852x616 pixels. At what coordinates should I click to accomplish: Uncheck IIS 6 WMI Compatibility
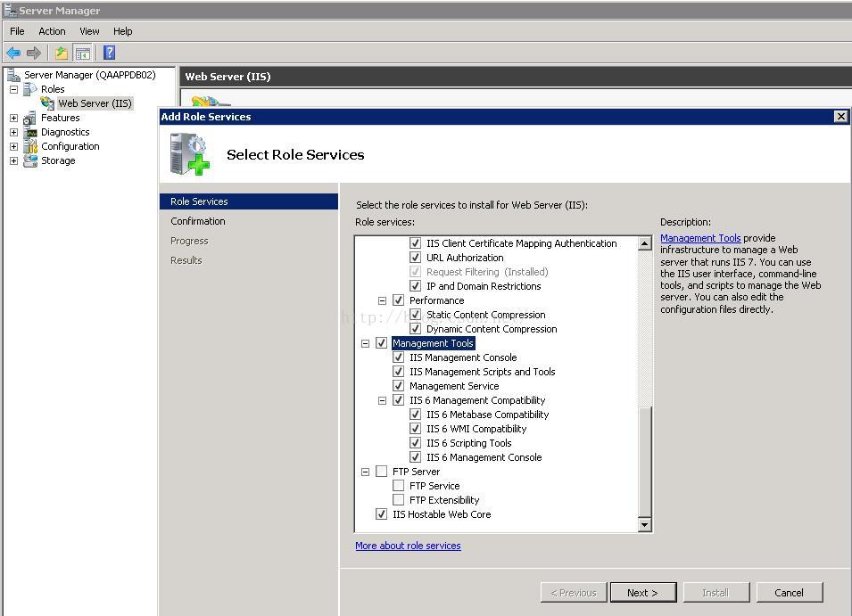[x=415, y=428]
